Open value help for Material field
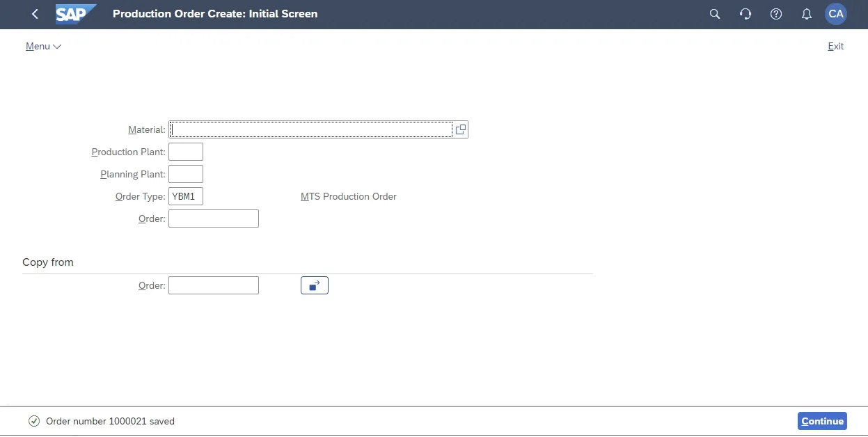Screen dimensions: 868x437 tap(460, 129)
